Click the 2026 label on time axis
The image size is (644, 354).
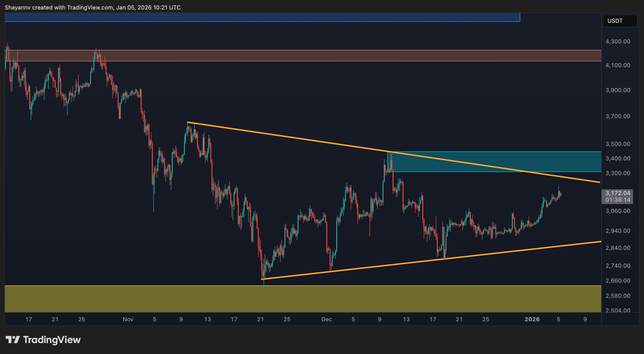[532, 319]
